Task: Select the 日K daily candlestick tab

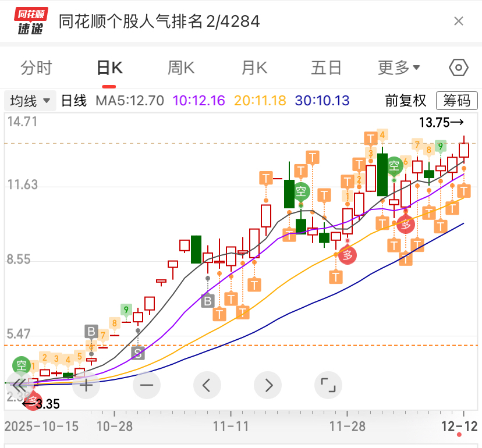Action: 109,67
